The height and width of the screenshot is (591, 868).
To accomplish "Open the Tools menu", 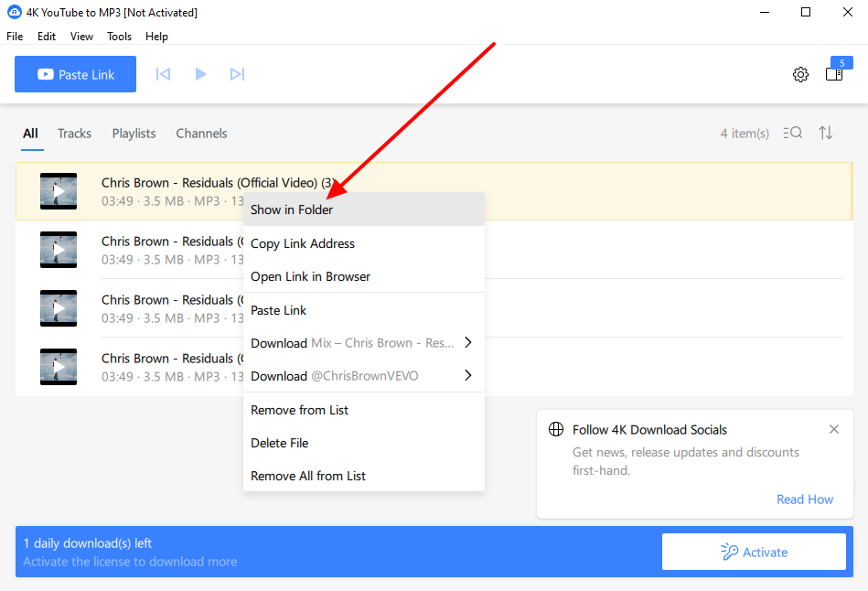I will tap(119, 37).
